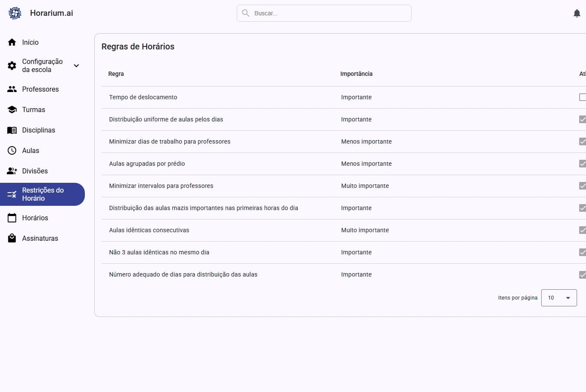This screenshot has width=586, height=392.
Task: Click the Professores people icon
Action: click(12, 89)
